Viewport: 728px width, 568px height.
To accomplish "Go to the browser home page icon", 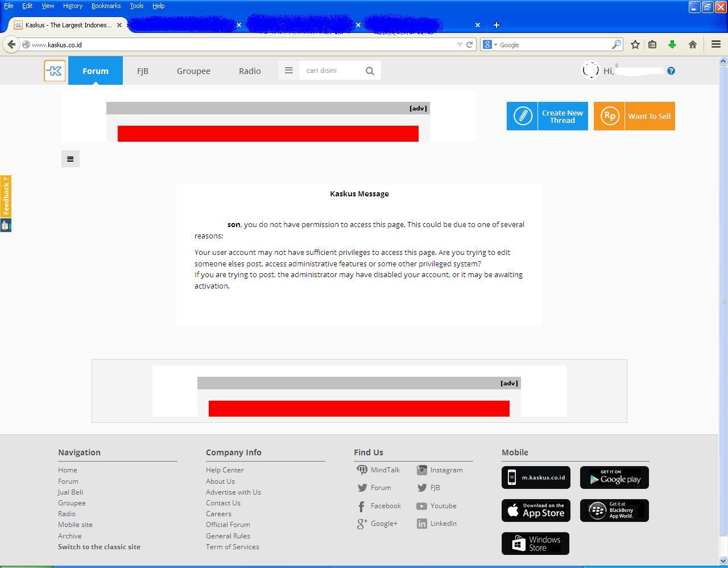I will 693,44.
